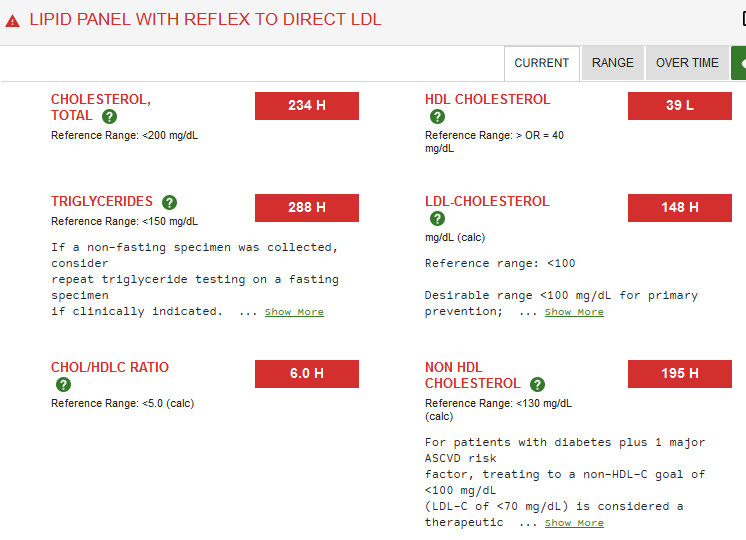Click help icon under Chol/HDLC Ratio

pos(63,385)
